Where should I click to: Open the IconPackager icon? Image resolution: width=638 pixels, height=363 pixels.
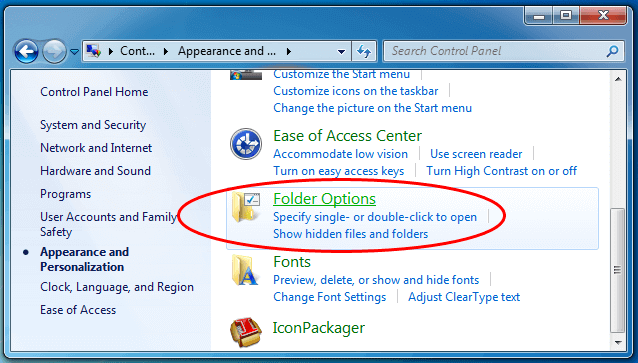pyautogui.click(x=245, y=332)
